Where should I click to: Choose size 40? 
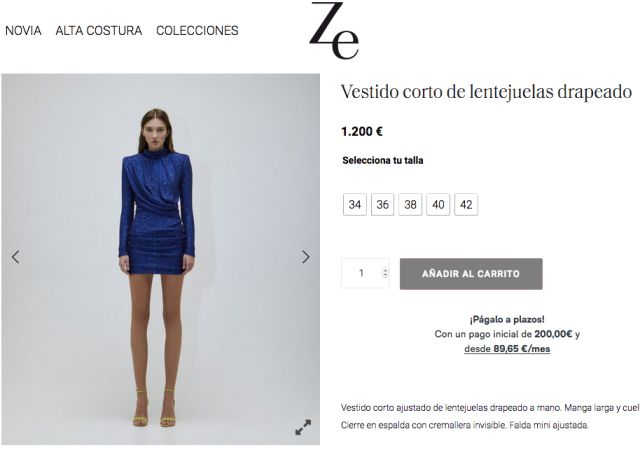click(438, 204)
